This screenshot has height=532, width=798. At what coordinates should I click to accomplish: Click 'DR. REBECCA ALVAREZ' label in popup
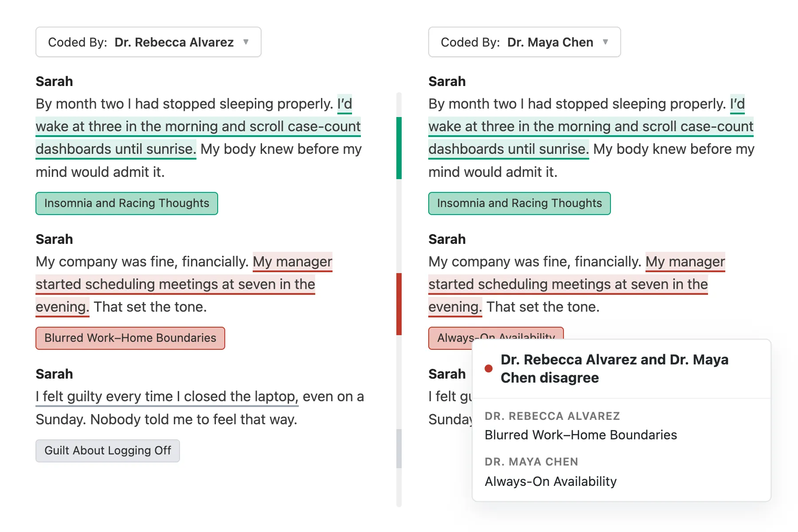[552, 416]
